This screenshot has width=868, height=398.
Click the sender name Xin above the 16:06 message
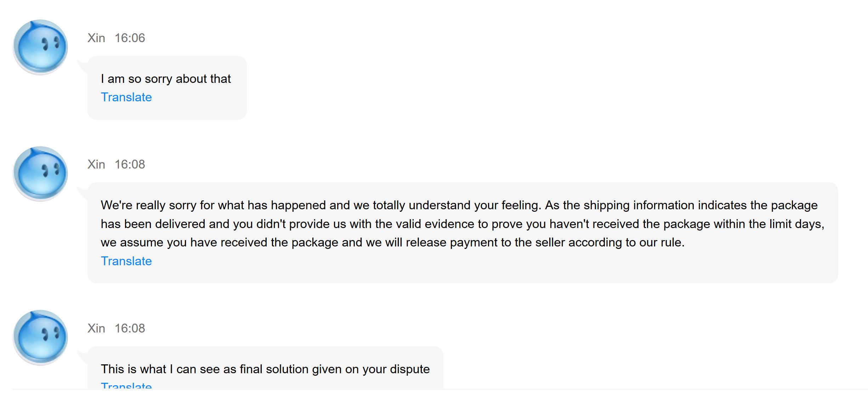coord(96,38)
